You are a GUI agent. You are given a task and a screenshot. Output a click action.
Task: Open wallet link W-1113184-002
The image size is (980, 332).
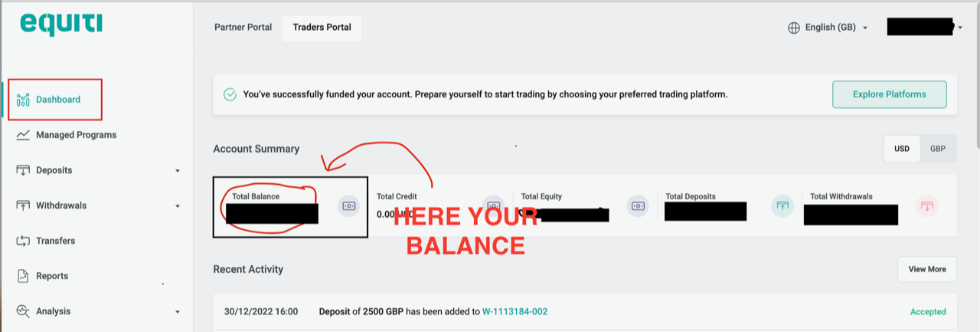click(x=514, y=311)
